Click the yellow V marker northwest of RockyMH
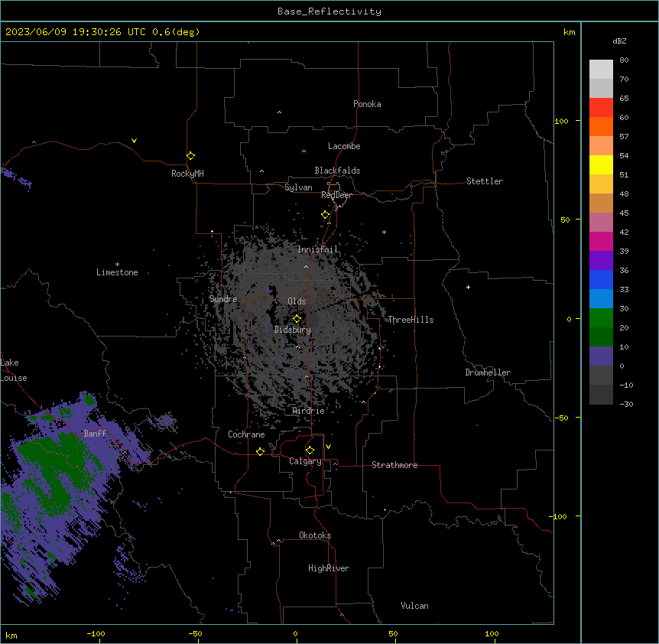The image size is (659, 644). (x=134, y=141)
